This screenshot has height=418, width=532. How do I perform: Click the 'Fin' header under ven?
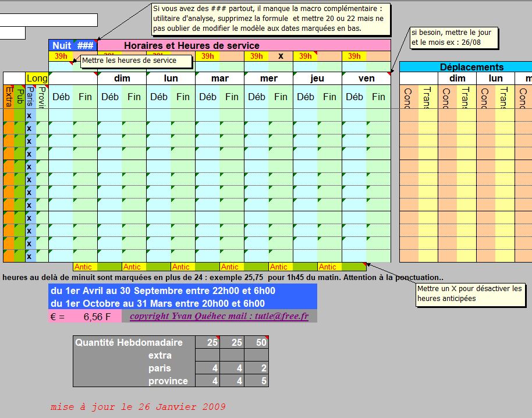(378, 97)
